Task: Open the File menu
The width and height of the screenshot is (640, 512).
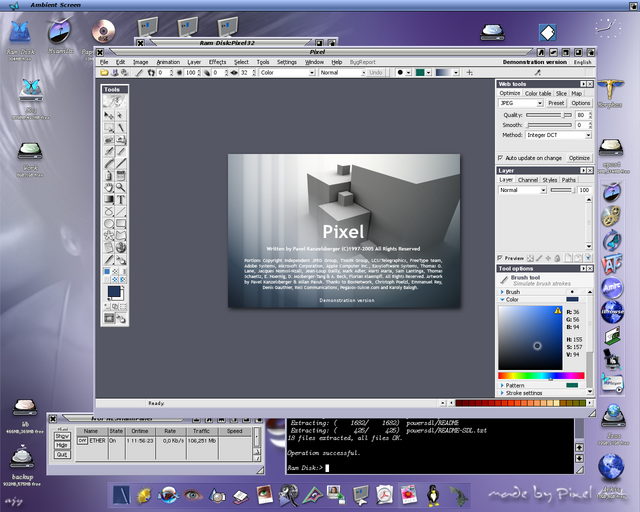Action: pyautogui.click(x=104, y=62)
